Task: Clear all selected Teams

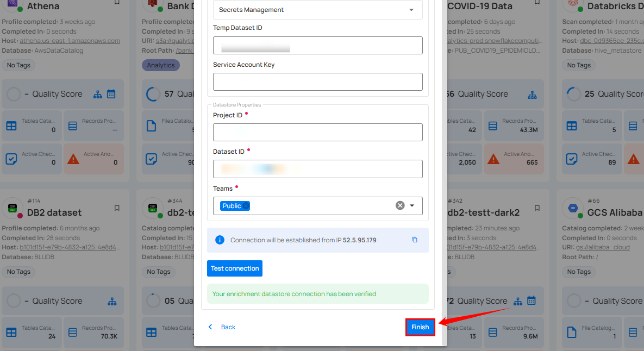Action: click(400, 205)
